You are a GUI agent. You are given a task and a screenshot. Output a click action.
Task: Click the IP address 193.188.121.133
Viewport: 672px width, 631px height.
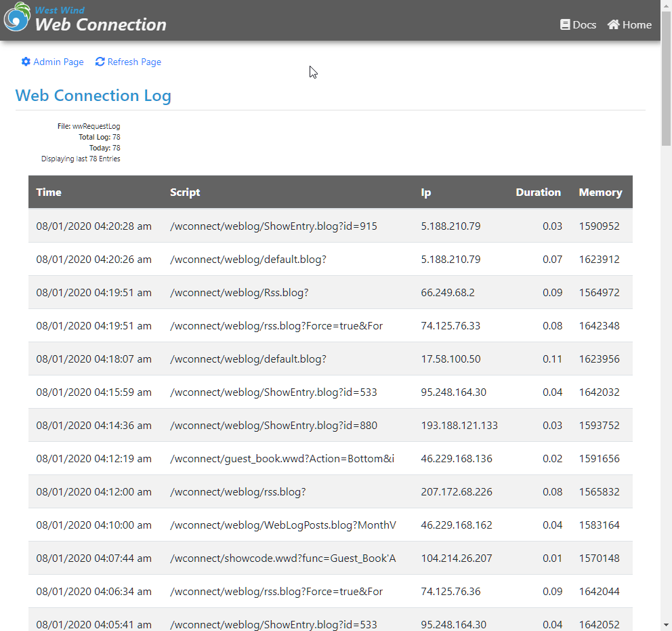point(459,426)
